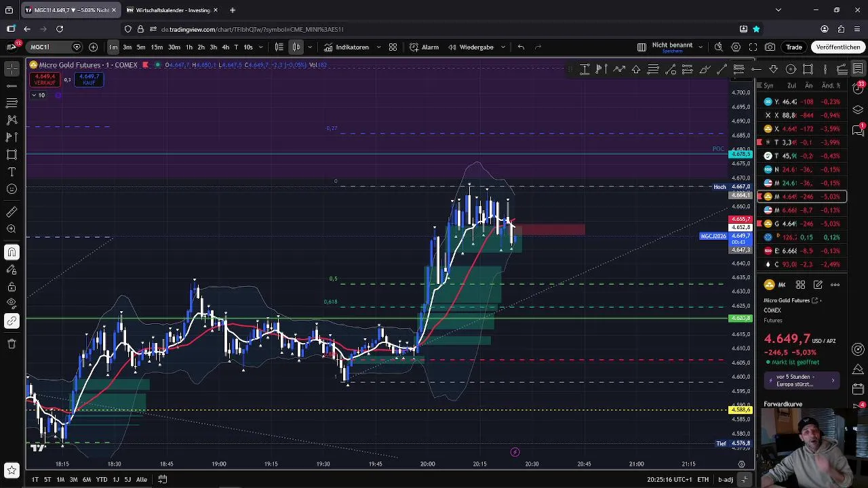Add a note with the pencil icon

pyautogui.click(x=818, y=285)
